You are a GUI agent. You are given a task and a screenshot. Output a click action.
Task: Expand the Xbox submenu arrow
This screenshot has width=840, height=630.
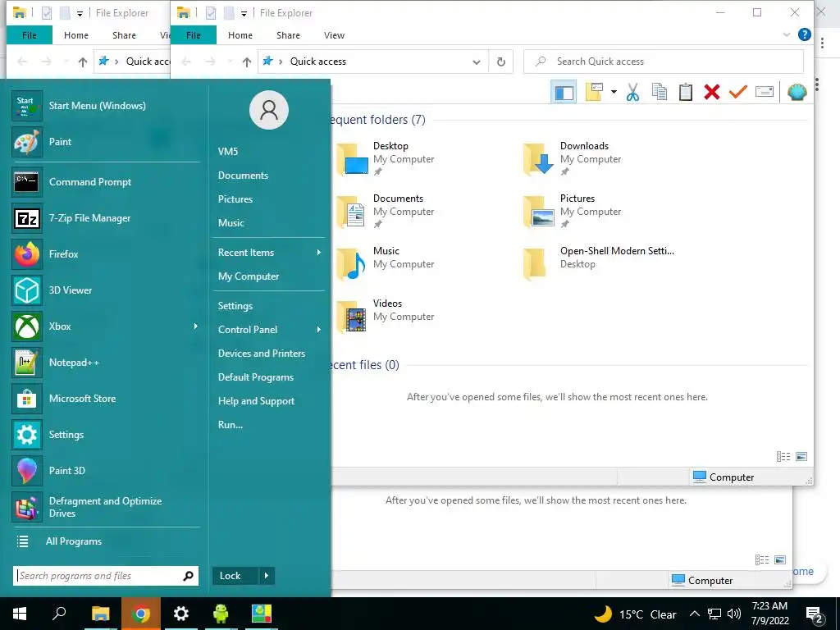click(195, 326)
